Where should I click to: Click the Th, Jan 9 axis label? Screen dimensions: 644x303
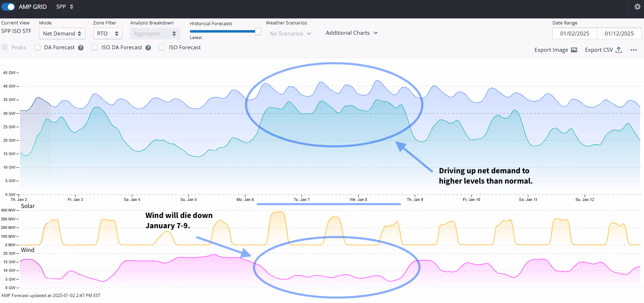point(415,200)
